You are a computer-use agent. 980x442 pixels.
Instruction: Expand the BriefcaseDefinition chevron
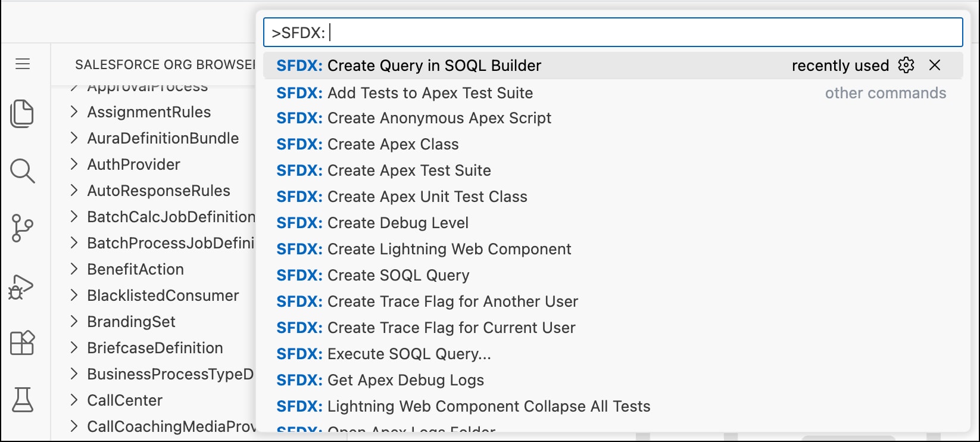point(74,348)
